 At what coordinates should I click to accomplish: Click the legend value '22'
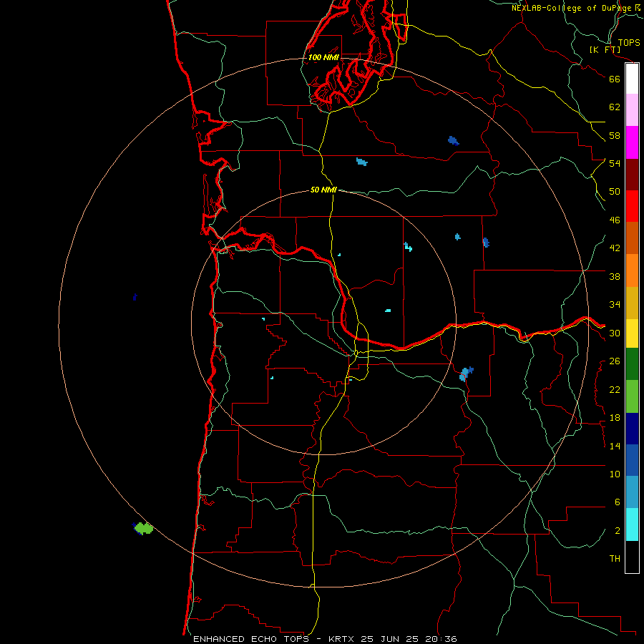click(615, 390)
